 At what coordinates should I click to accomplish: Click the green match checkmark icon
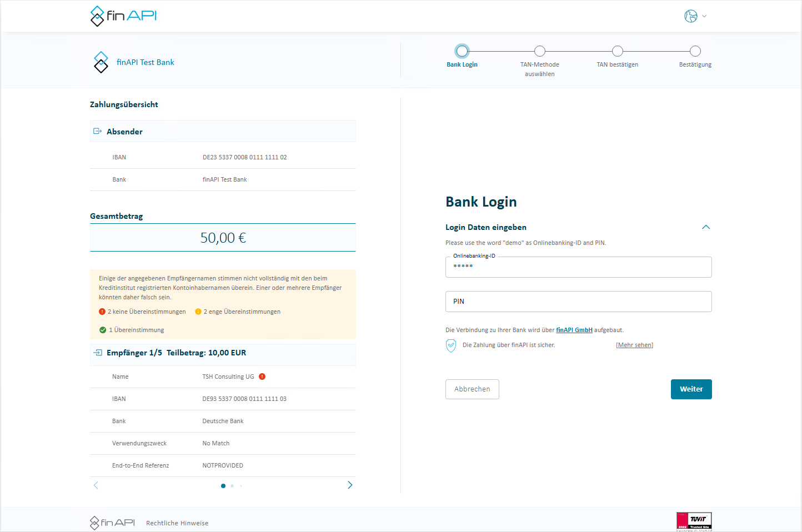[103, 330]
